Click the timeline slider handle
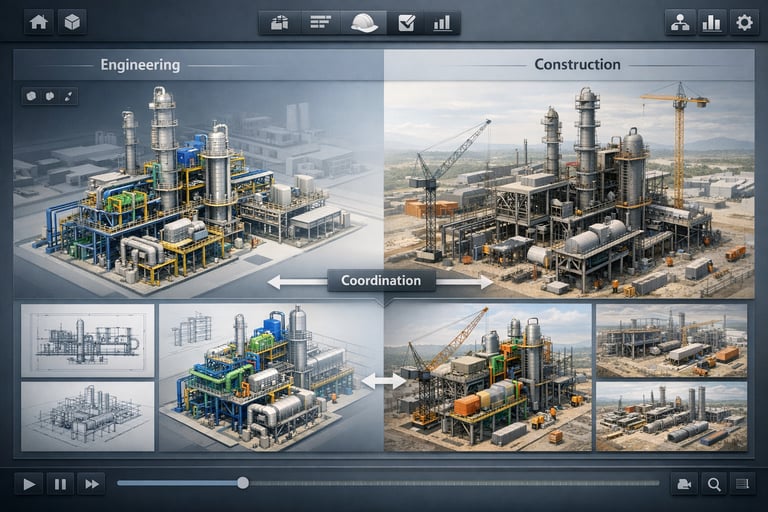 [243, 483]
